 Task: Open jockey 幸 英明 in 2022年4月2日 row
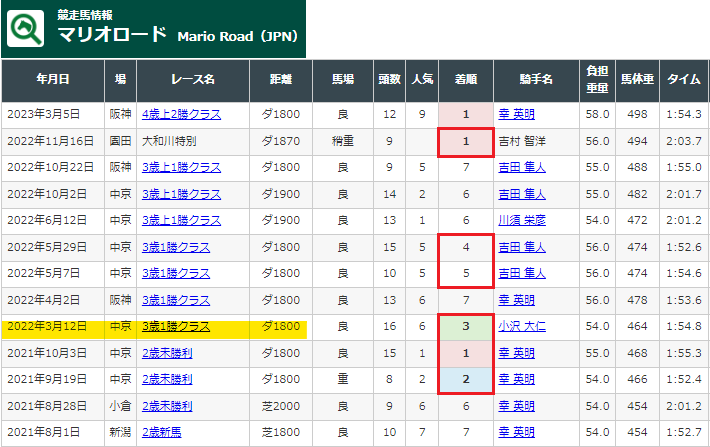517,300
